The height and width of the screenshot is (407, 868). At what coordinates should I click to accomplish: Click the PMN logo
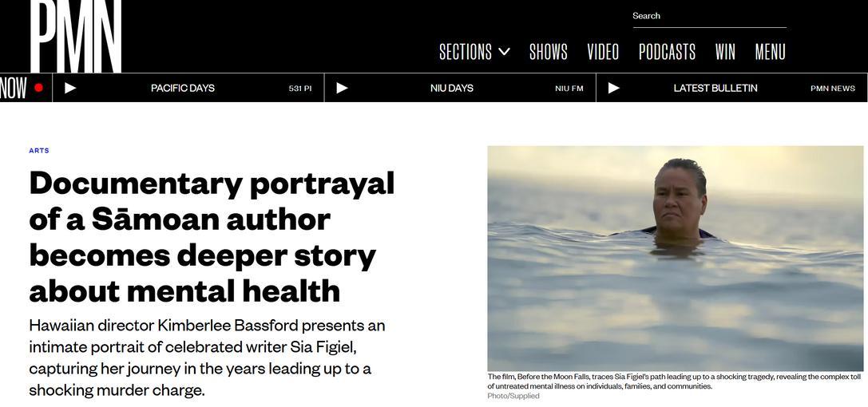[76, 35]
